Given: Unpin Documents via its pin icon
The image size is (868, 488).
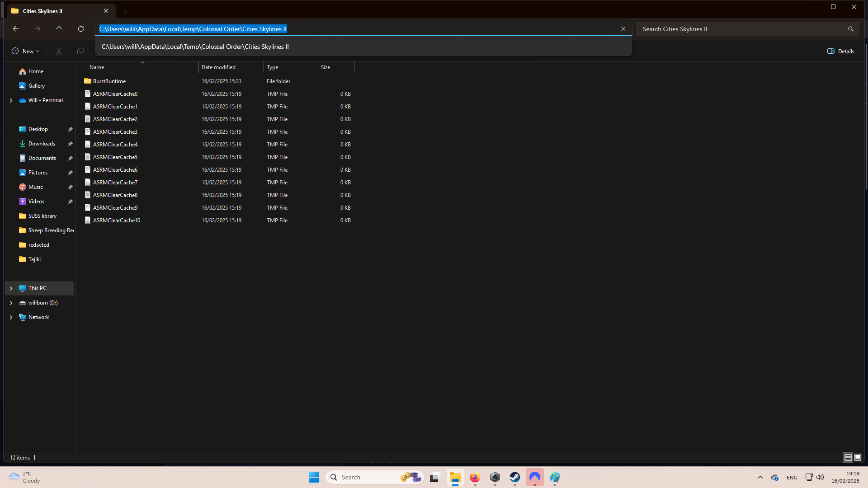Looking at the screenshot, I should [70, 158].
